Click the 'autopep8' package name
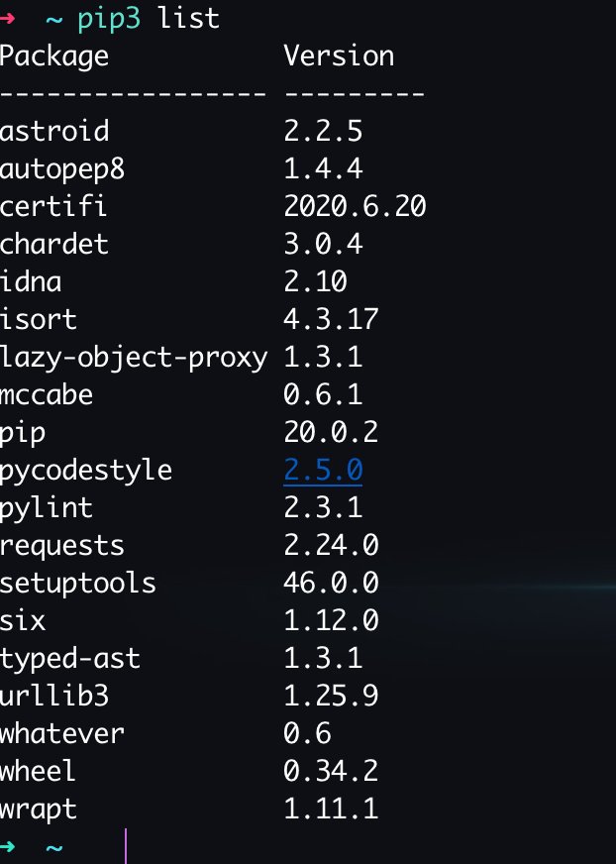 (62, 169)
